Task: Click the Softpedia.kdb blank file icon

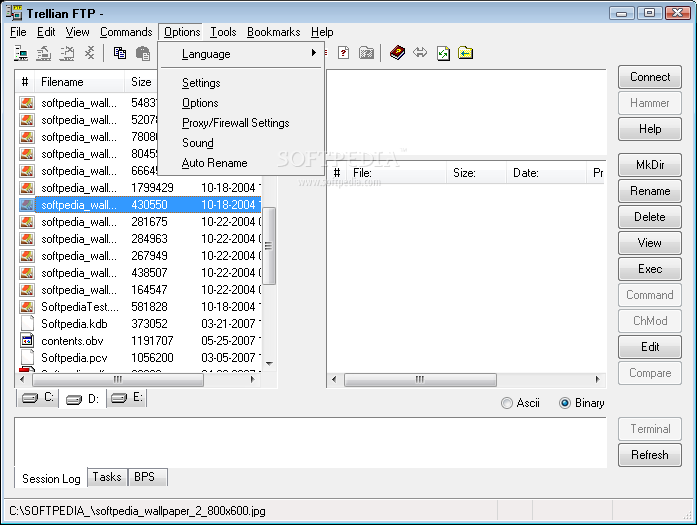Action: pyautogui.click(x=27, y=324)
